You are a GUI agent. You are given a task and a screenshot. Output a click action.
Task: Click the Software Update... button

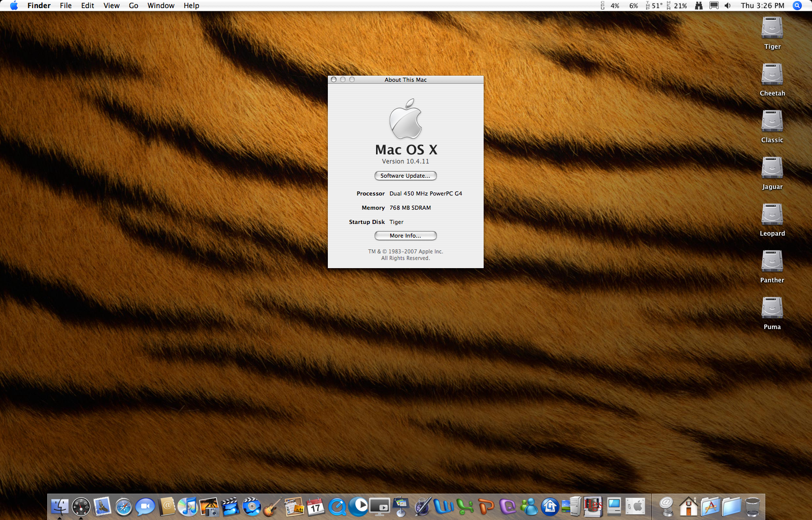405,176
